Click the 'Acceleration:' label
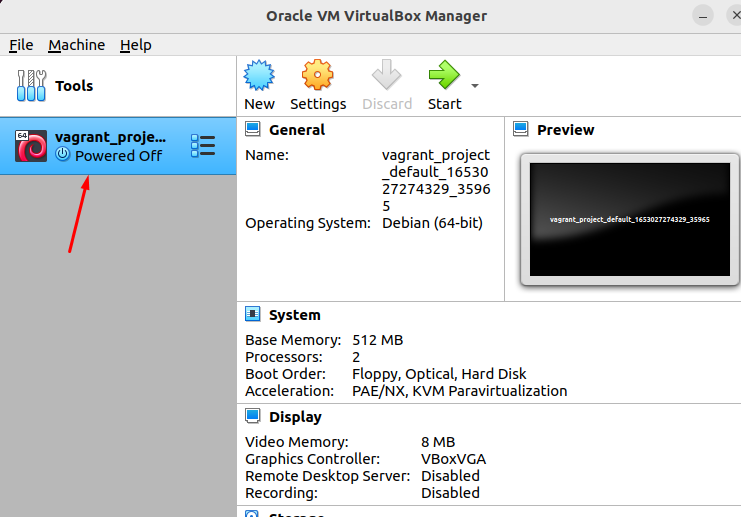Viewport: 741px width, 517px height. [289, 391]
